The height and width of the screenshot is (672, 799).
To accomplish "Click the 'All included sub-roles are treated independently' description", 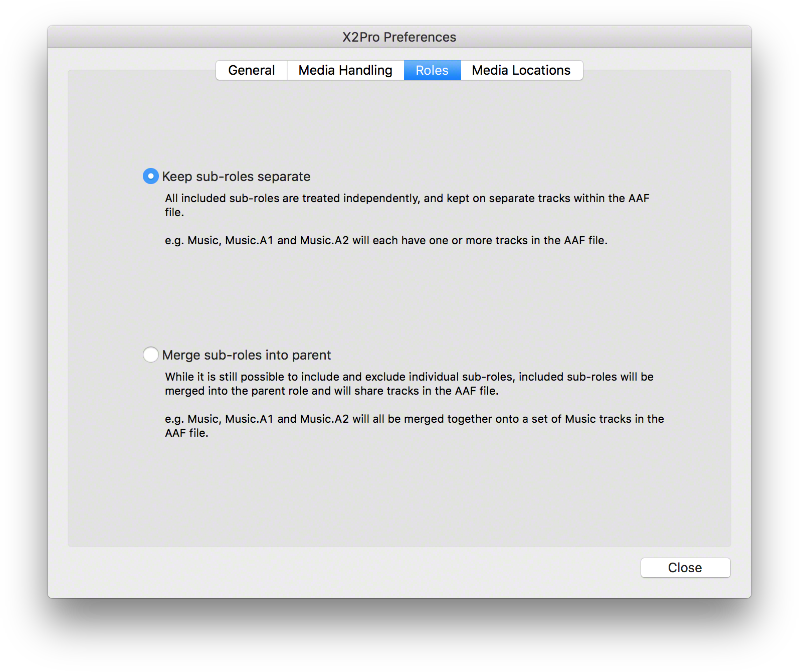I will [407, 205].
